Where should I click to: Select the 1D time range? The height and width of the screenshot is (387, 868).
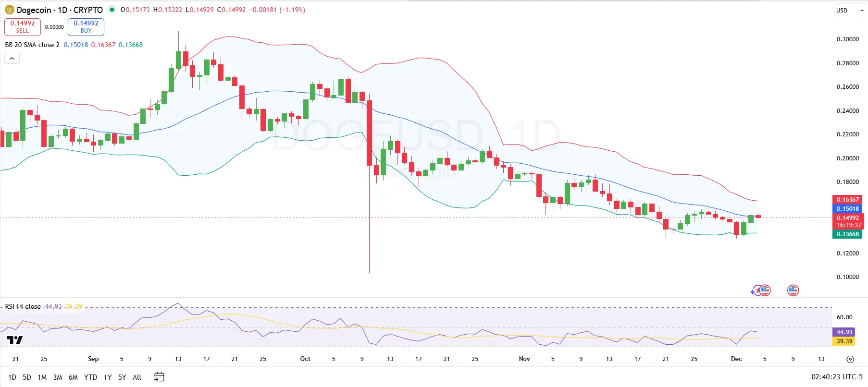click(x=12, y=377)
